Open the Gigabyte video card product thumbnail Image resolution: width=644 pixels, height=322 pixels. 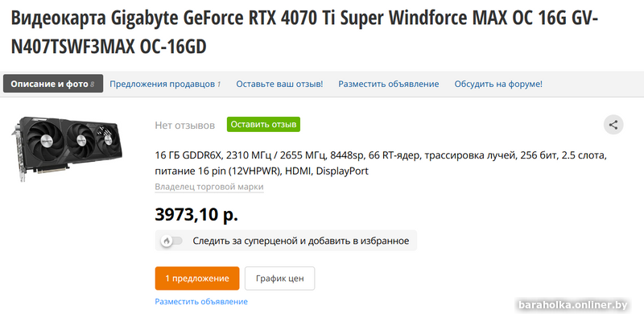[x=67, y=148]
